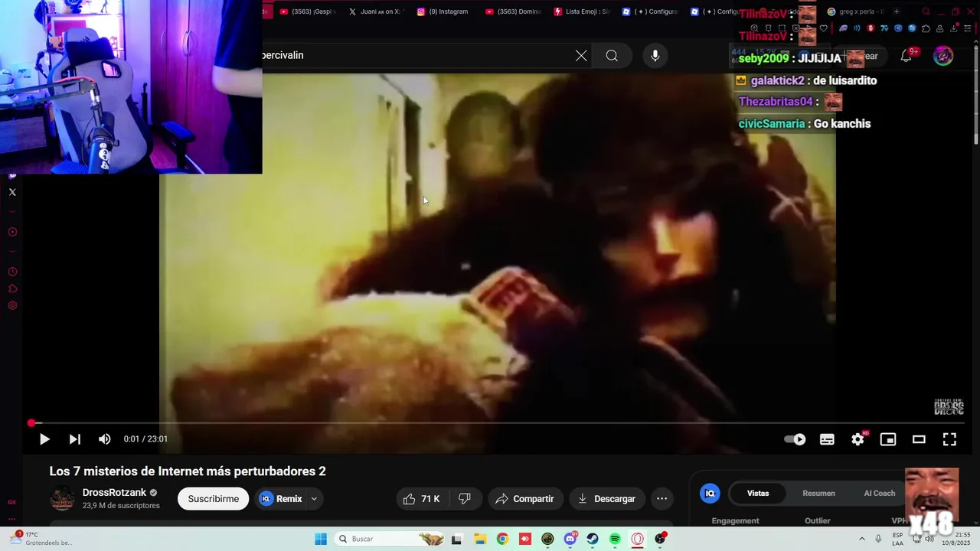Open Discord from taskbar
Viewport: 980px width, 551px height.
point(570,539)
